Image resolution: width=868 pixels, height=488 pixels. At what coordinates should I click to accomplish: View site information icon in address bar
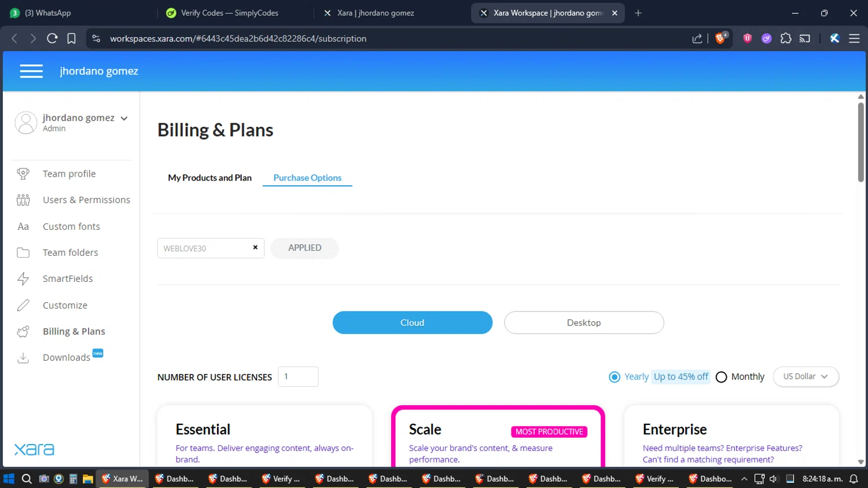coord(97,38)
